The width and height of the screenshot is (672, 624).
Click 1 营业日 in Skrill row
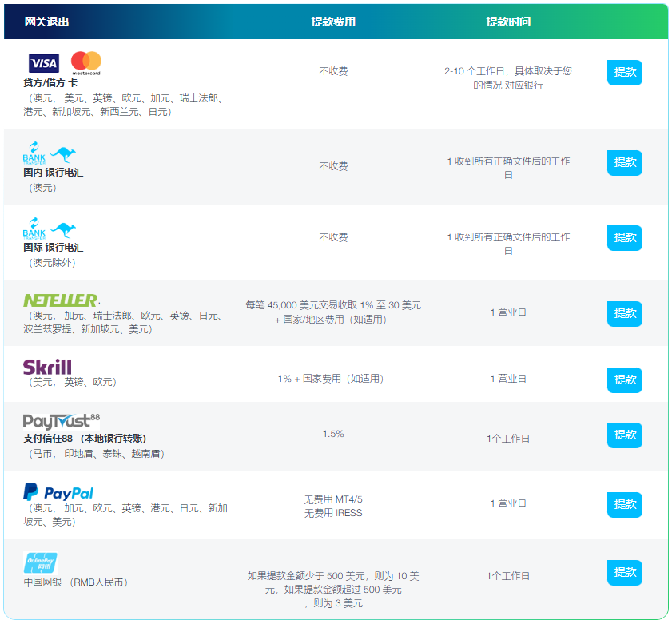coord(508,379)
